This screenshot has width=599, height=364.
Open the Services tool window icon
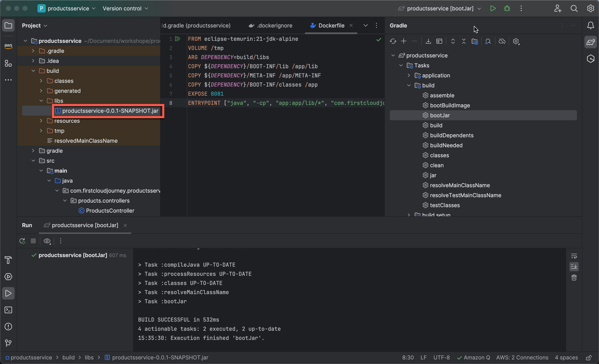[x=8, y=276]
